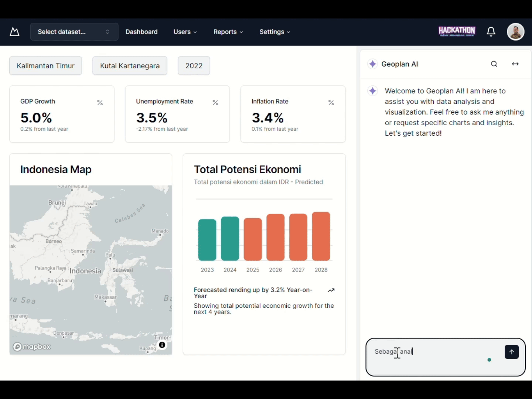The height and width of the screenshot is (399, 532).
Task: Send the chat message with the arrow button
Action: (511, 352)
